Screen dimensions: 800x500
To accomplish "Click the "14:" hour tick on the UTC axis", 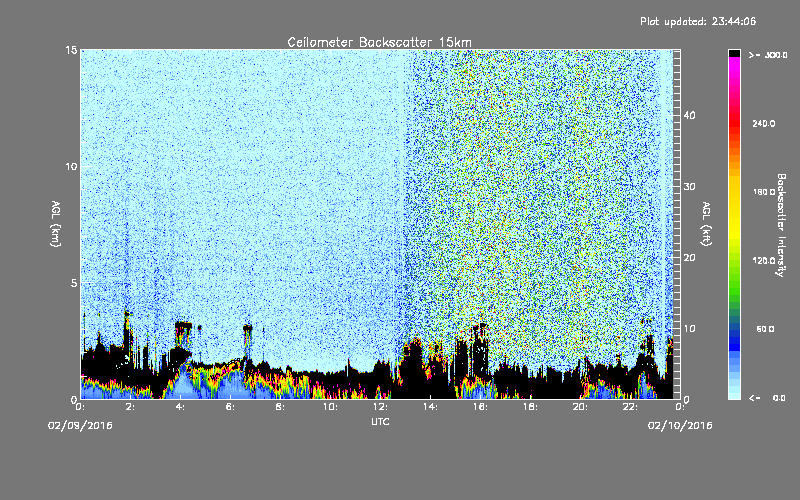I will pyautogui.click(x=430, y=407).
